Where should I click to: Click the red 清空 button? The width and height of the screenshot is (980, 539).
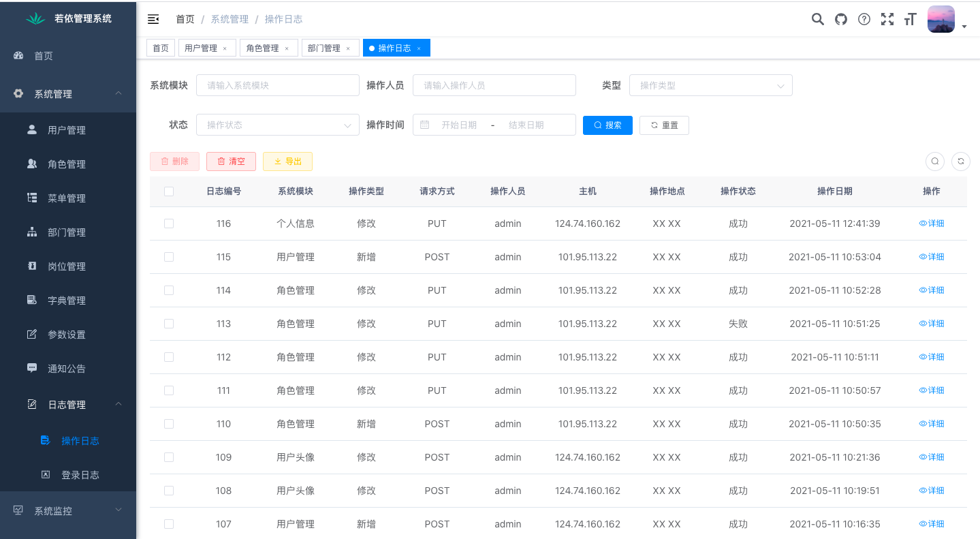[231, 161]
